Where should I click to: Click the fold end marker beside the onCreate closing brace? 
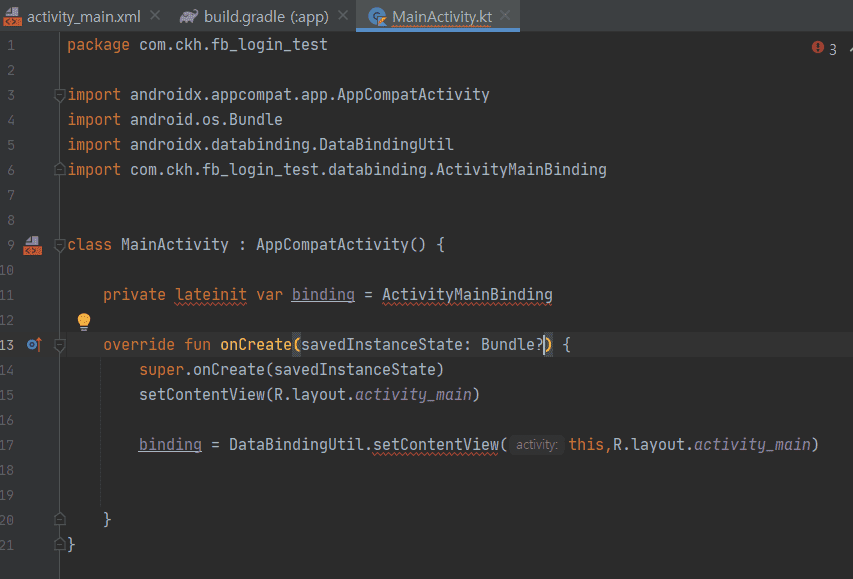60,519
